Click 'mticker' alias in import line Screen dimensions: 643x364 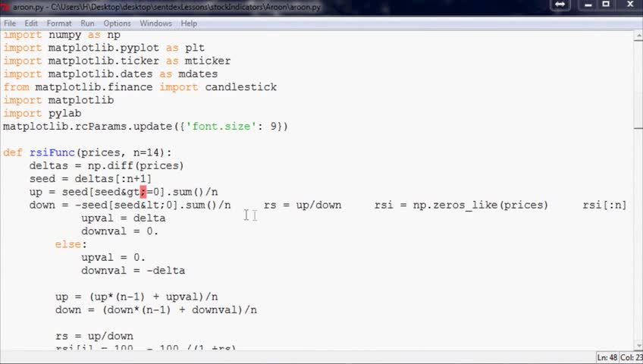tap(208, 61)
